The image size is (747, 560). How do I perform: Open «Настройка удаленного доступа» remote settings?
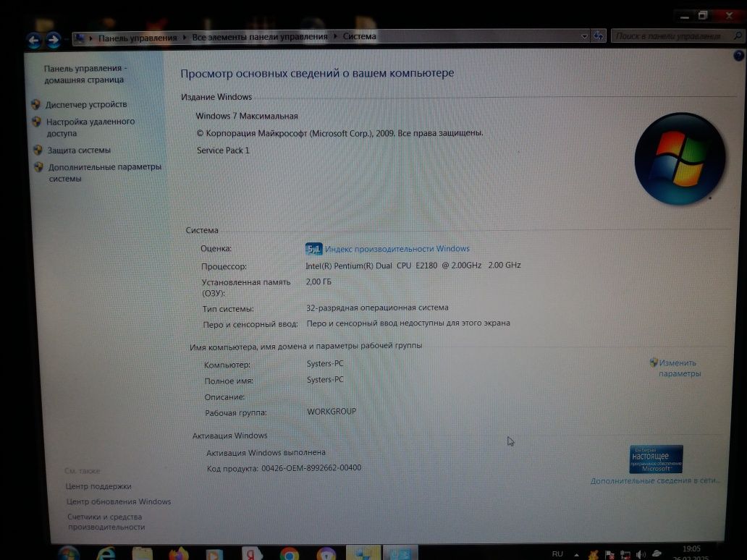[x=90, y=127]
